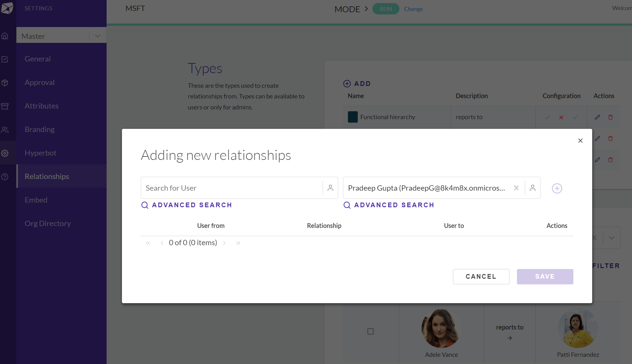
Task: Open the Hyperbot settings menu item
Action: pyautogui.click(x=40, y=153)
